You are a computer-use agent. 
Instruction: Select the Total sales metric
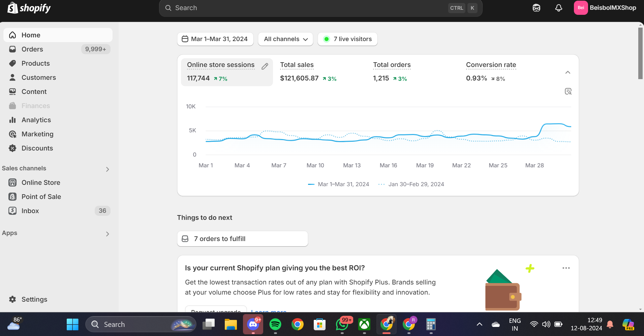coord(320,72)
